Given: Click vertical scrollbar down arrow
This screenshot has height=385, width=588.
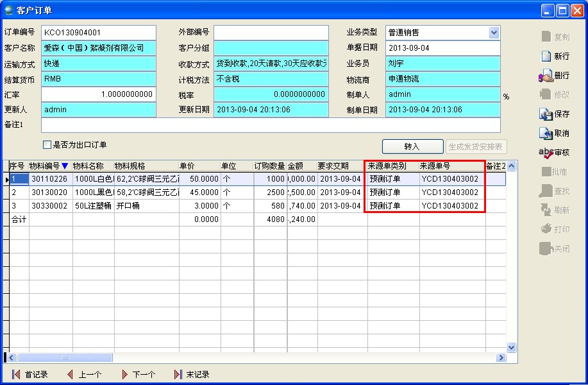Looking at the screenshot, I should 511,347.
